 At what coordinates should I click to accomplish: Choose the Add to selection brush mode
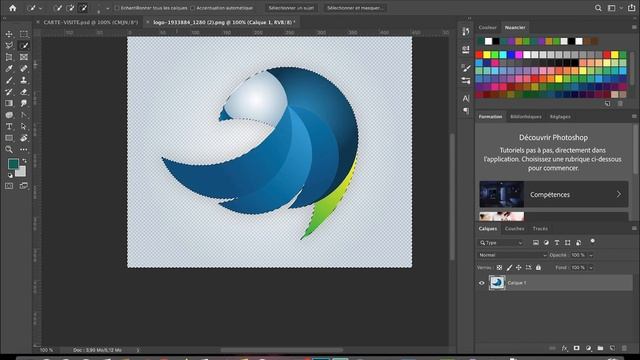70,8
